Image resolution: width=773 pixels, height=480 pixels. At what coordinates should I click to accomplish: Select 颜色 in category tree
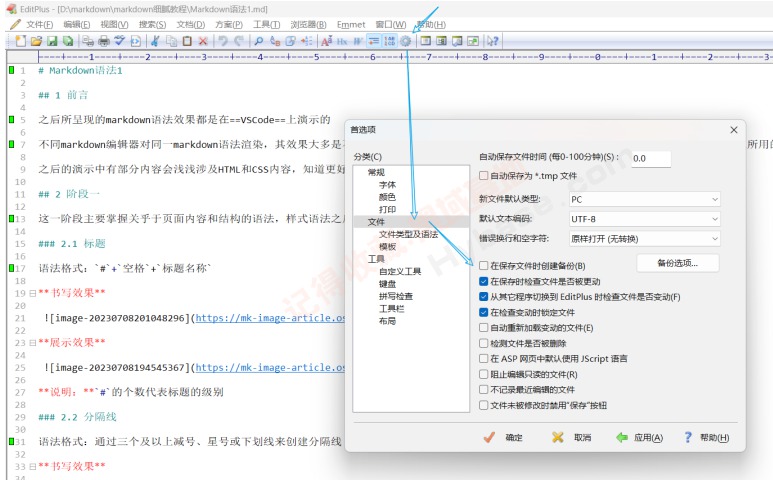click(x=387, y=197)
